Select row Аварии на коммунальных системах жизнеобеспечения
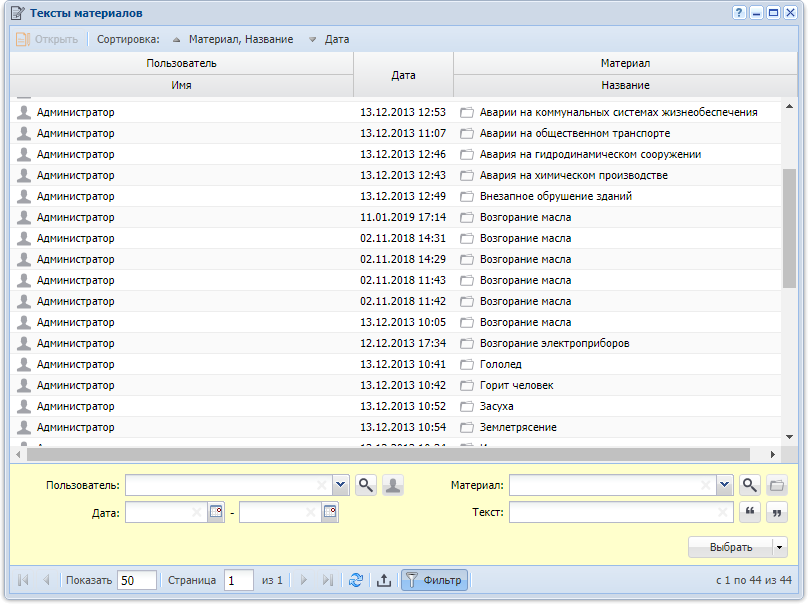The height and width of the screenshot is (604, 808). coord(396,112)
